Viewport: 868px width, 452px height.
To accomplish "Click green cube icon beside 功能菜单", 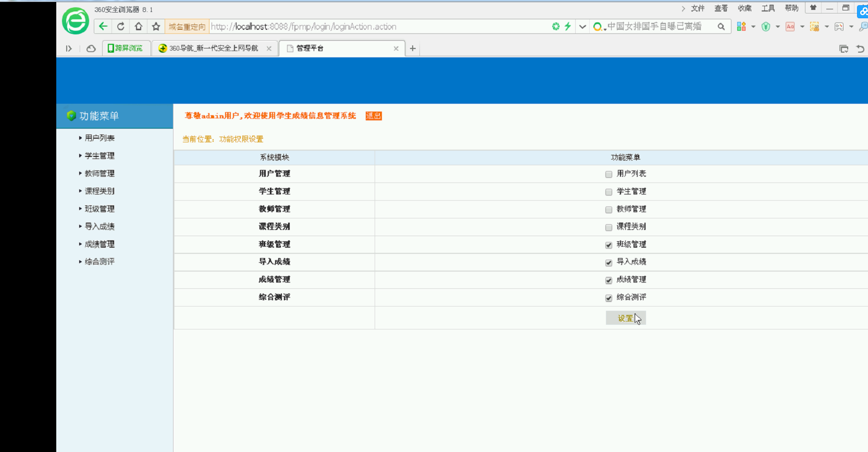I will click(x=71, y=116).
